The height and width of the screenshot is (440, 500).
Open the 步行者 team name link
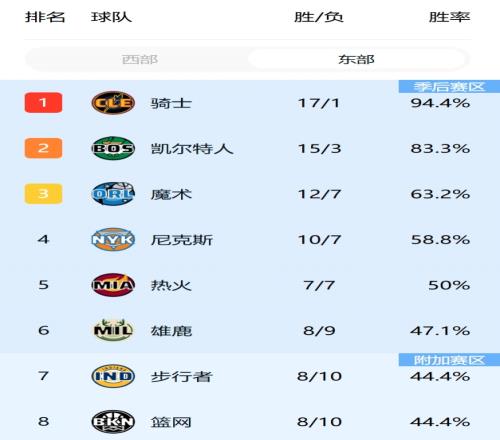pos(181,377)
